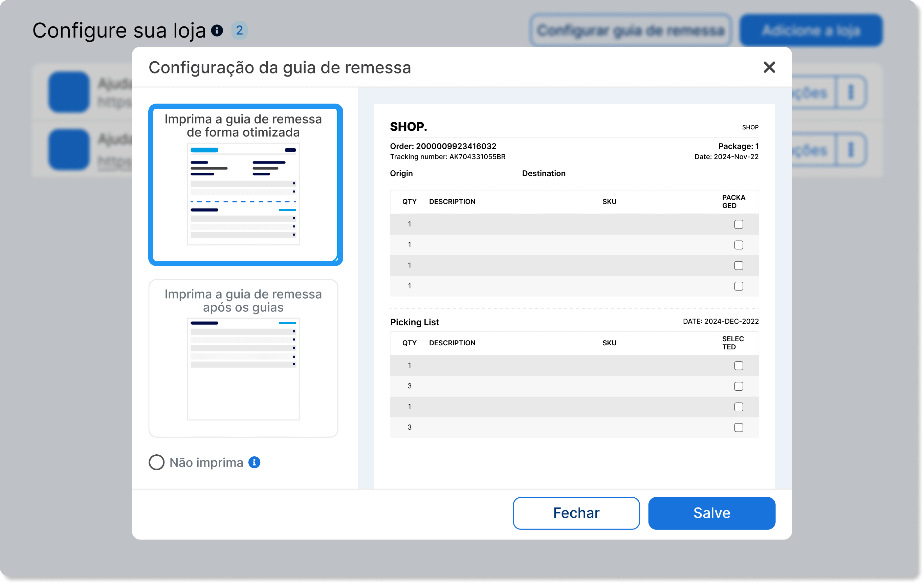Click the Package: 1 label
Screen dimensions: 924x584
(x=738, y=146)
